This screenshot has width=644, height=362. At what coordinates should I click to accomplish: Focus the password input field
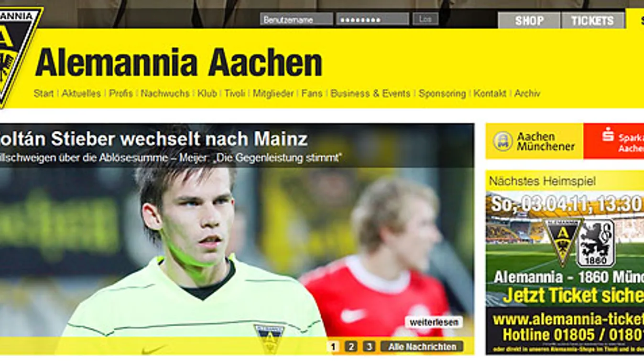372,19
